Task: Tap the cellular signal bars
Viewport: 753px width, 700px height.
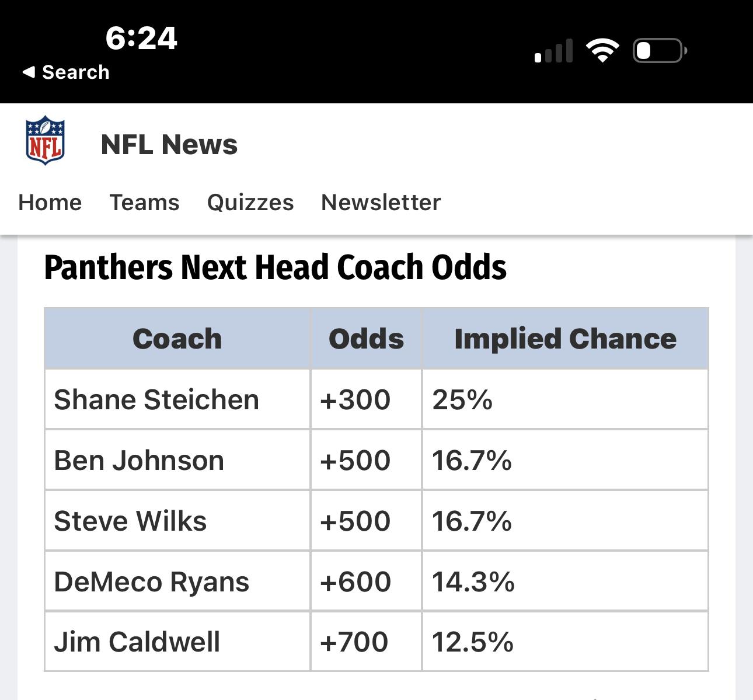Action: click(x=553, y=51)
